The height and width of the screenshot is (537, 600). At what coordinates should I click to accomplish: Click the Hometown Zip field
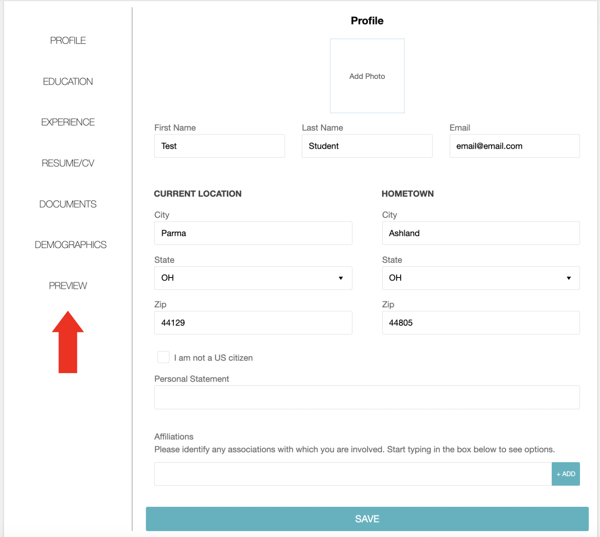481,323
